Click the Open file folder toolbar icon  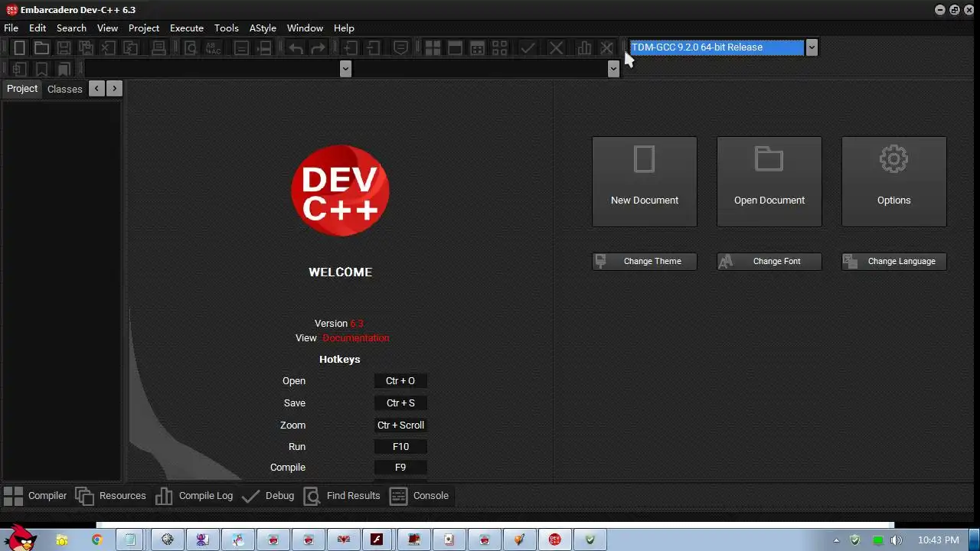42,47
